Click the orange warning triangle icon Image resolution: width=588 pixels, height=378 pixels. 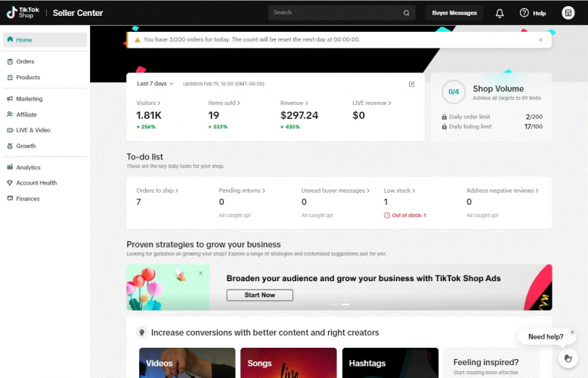coord(138,40)
